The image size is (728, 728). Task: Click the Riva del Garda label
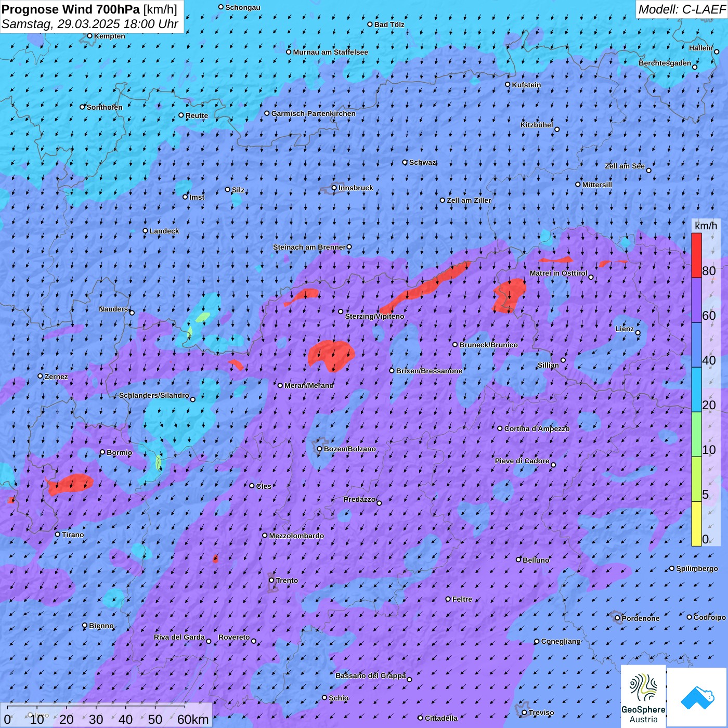[x=179, y=637]
